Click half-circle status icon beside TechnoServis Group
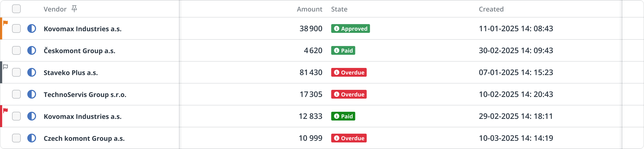Viewport: 644px width, 149px height. pyautogui.click(x=32, y=94)
